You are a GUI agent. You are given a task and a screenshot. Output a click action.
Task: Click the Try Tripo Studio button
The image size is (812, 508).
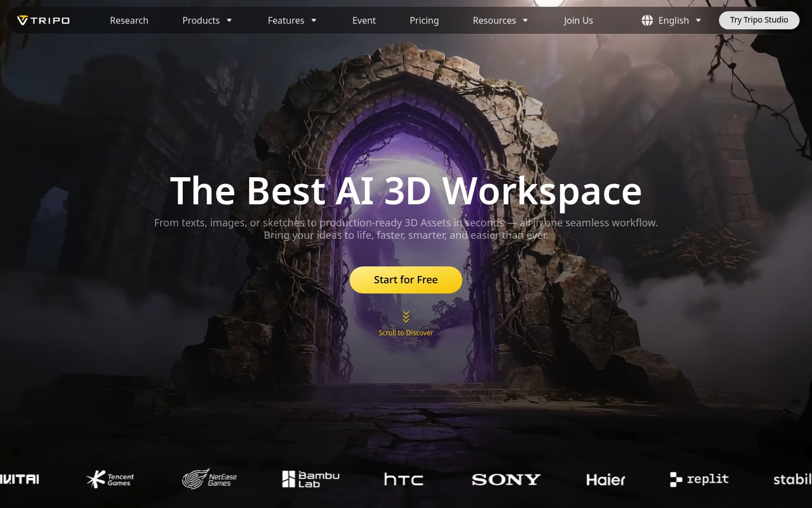point(759,20)
